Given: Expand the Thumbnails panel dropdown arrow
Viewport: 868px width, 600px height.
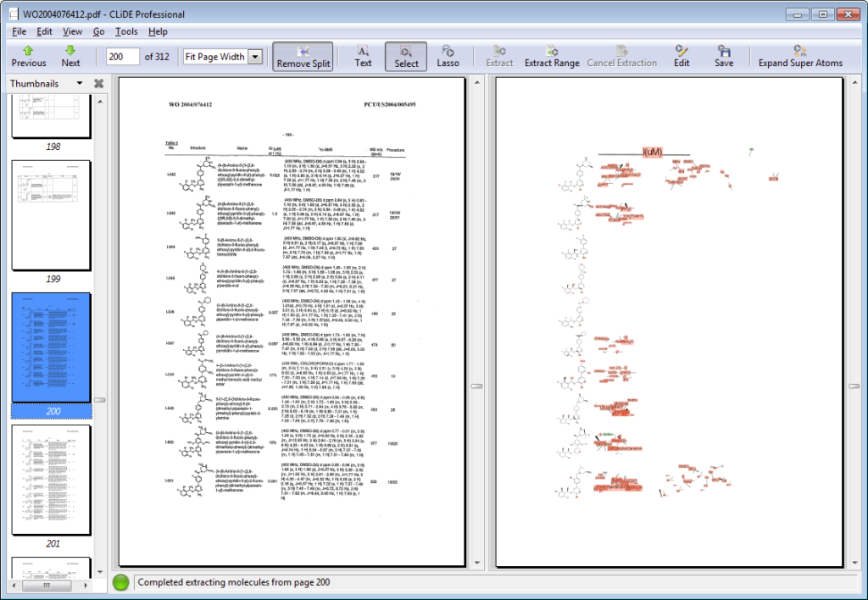Looking at the screenshot, I should click(80, 83).
